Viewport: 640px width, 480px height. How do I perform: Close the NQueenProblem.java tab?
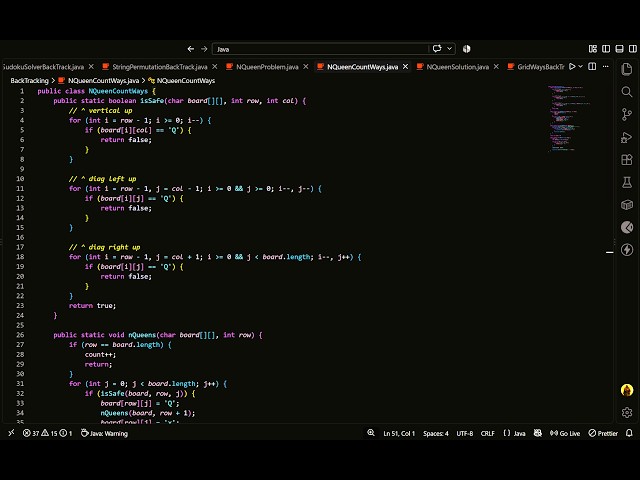pyautogui.click(x=306, y=67)
